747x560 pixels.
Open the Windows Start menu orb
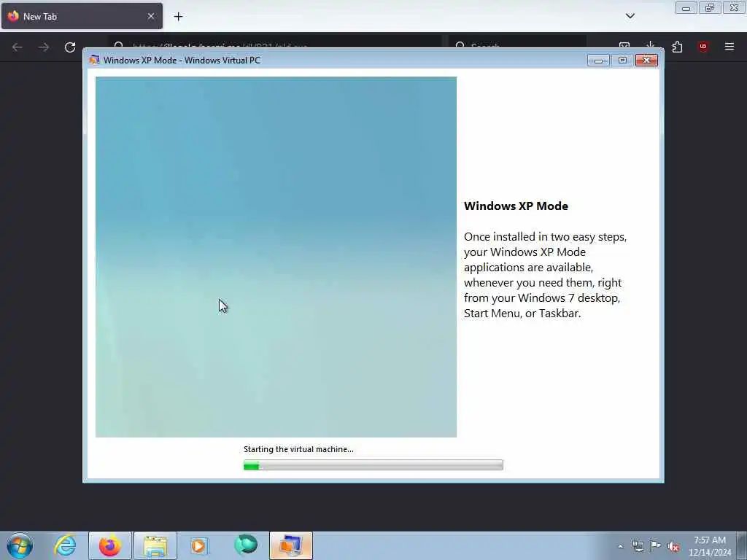(x=20, y=545)
